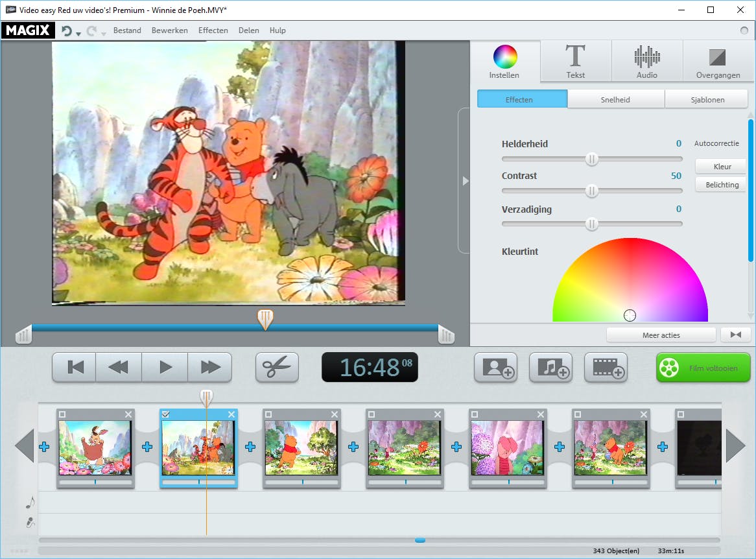Viewport: 756px width, 559px height.
Task: Adjust the Verzadiging slider handle
Action: click(591, 224)
